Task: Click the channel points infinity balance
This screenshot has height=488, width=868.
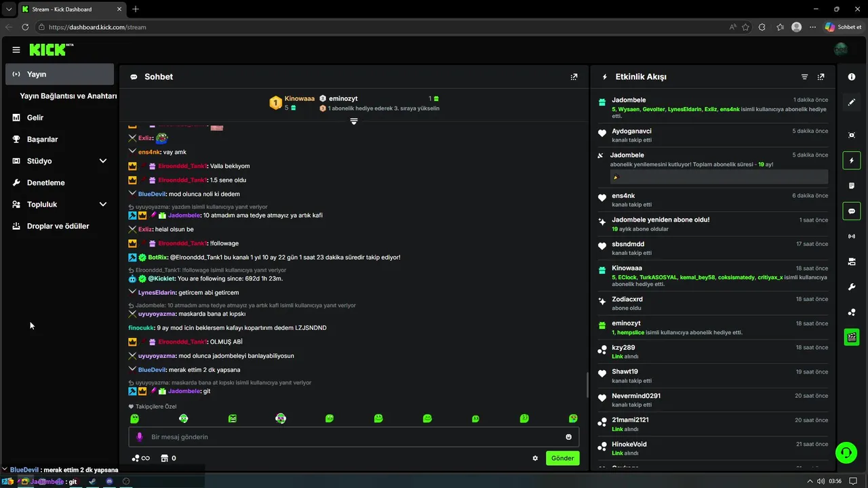Action: point(140,458)
